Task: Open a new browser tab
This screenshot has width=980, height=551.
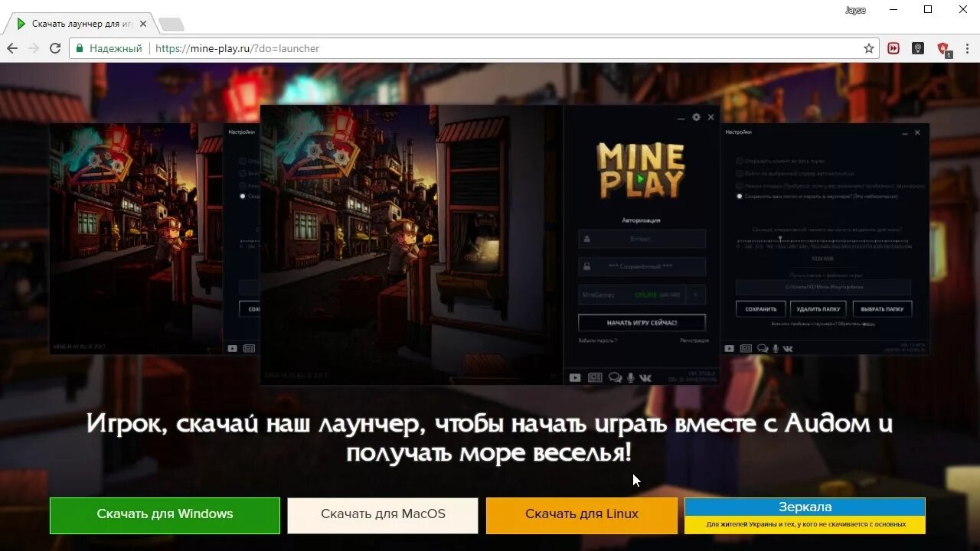Action: click(170, 24)
